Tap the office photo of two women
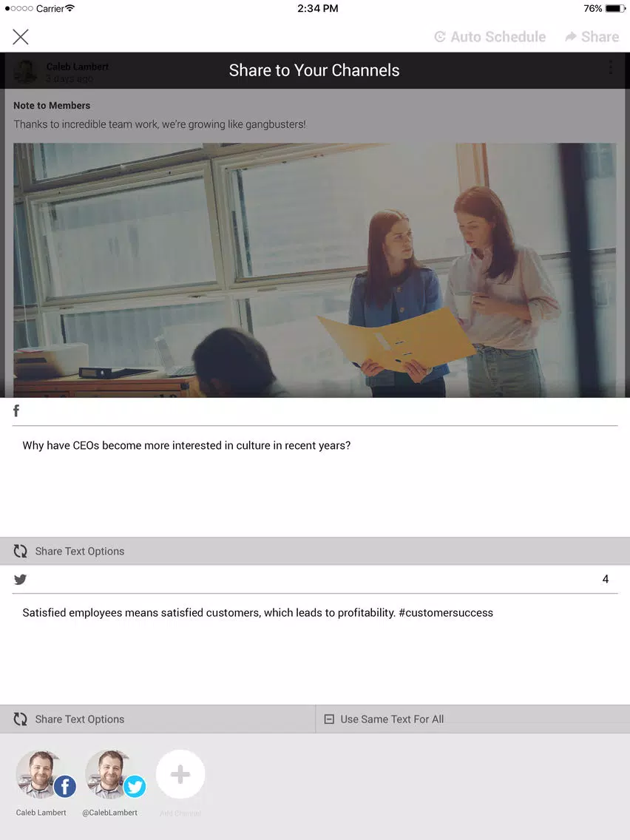The image size is (630, 840). [315, 270]
